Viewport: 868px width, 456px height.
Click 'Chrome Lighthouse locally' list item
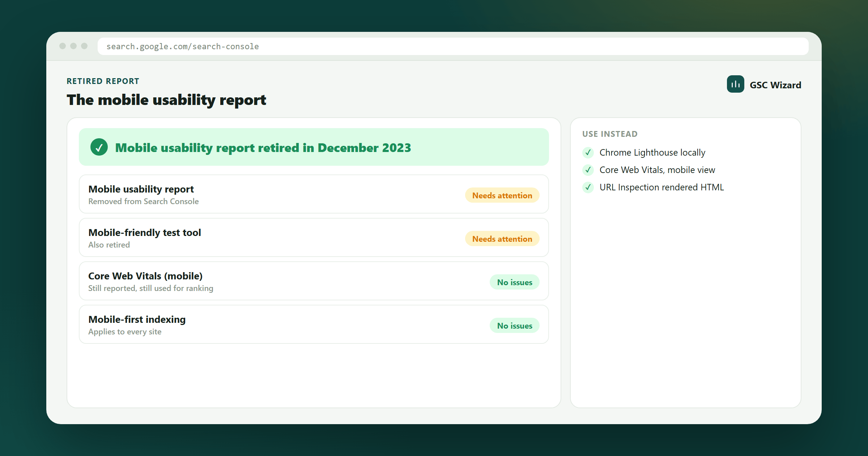click(x=652, y=153)
